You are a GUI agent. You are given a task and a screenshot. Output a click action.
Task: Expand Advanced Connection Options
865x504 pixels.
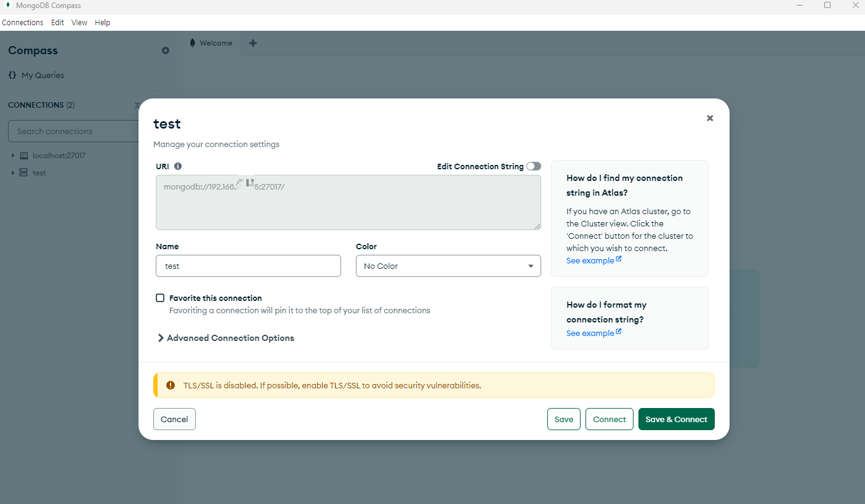point(226,338)
